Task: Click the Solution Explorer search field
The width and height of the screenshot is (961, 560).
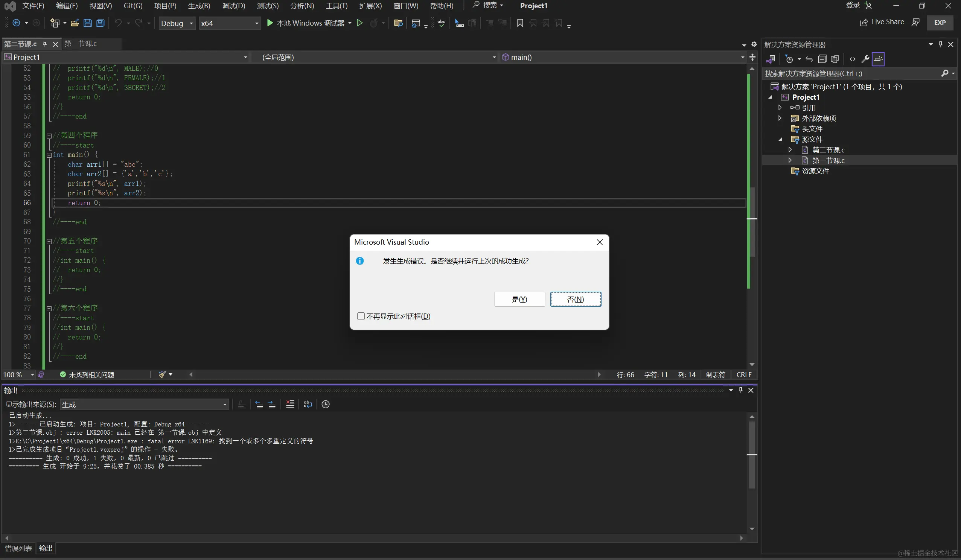Action: point(850,73)
